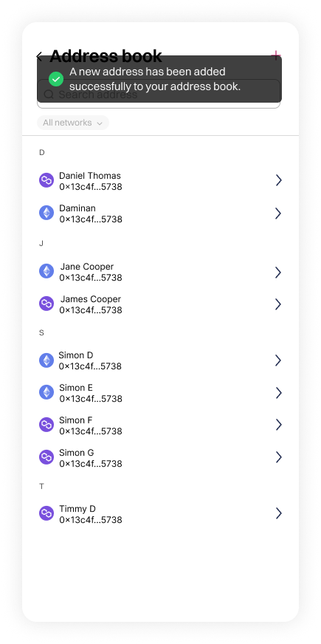Click Daminan's 0x13c4f...5738 address text

[x=91, y=219]
